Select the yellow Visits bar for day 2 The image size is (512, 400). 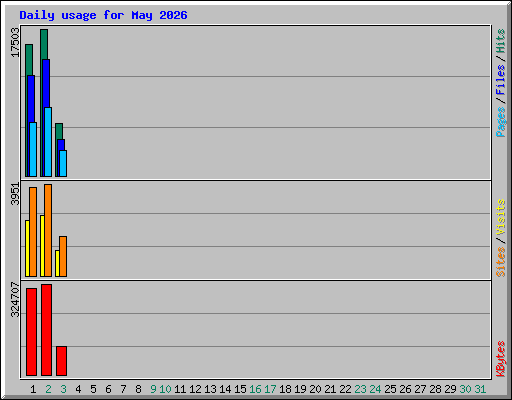tap(42, 246)
